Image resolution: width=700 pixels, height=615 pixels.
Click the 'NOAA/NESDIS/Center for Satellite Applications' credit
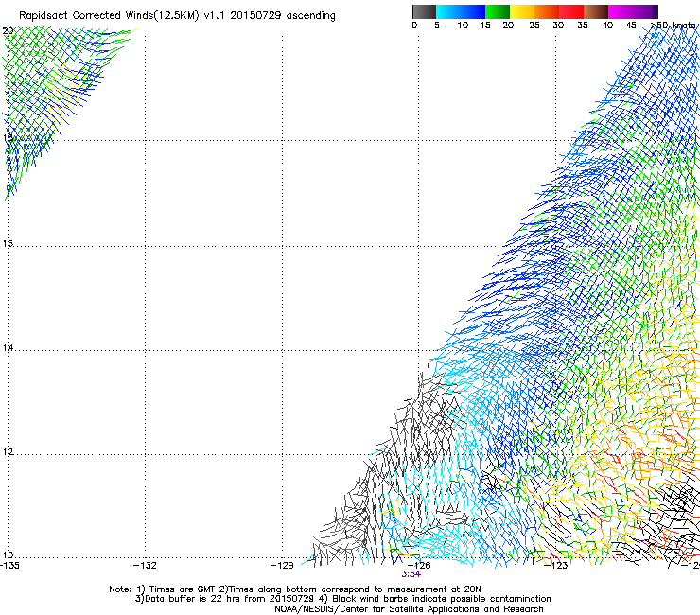pyautogui.click(x=409, y=609)
